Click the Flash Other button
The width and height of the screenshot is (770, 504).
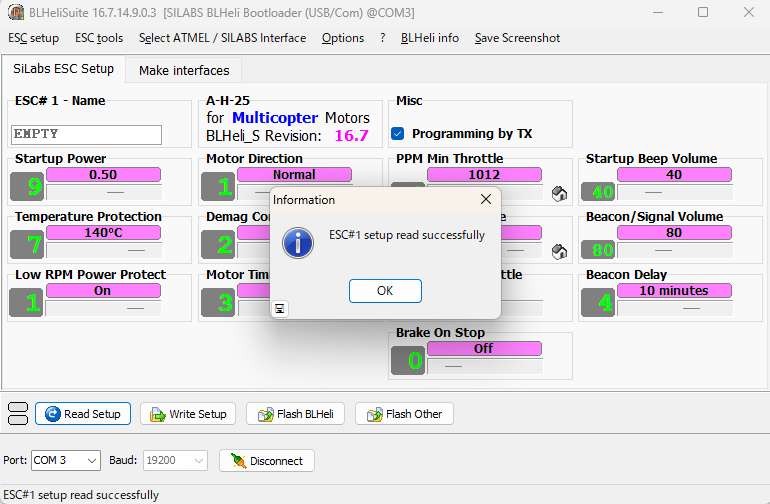pos(404,414)
